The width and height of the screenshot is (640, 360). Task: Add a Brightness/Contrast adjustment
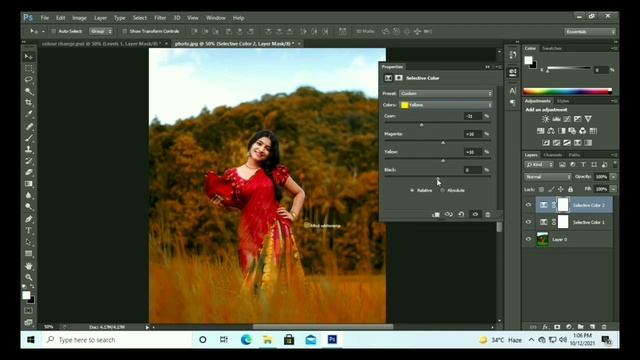pyautogui.click(x=545, y=119)
